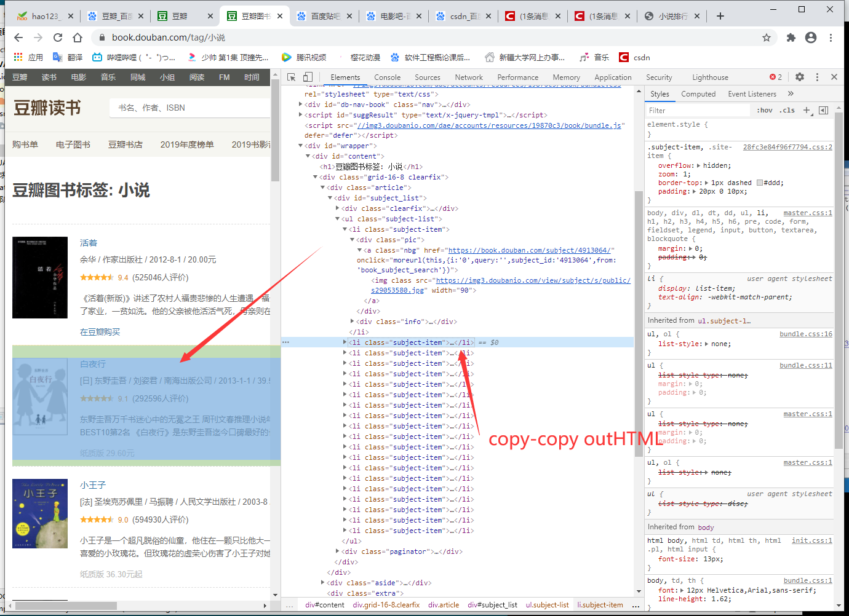Expand the div class="info" node

point(353,321)
